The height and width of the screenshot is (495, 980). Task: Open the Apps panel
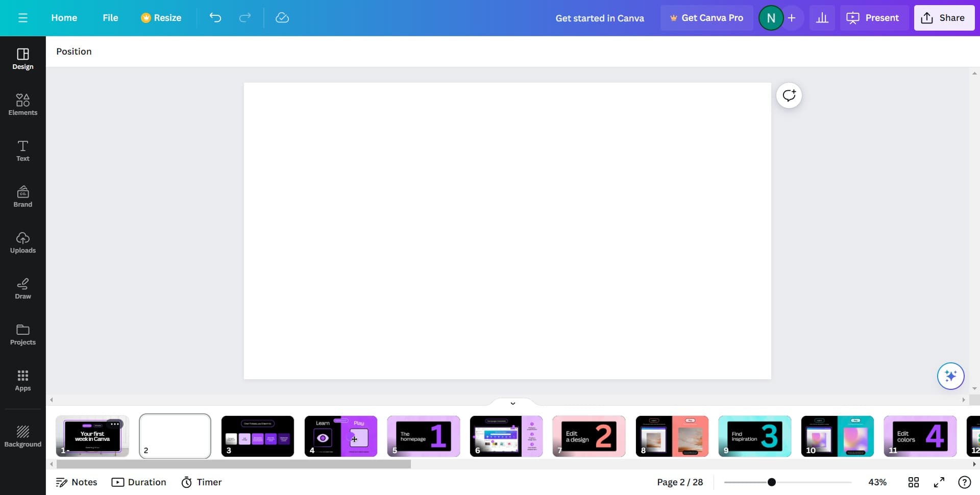tap(22, 380)
